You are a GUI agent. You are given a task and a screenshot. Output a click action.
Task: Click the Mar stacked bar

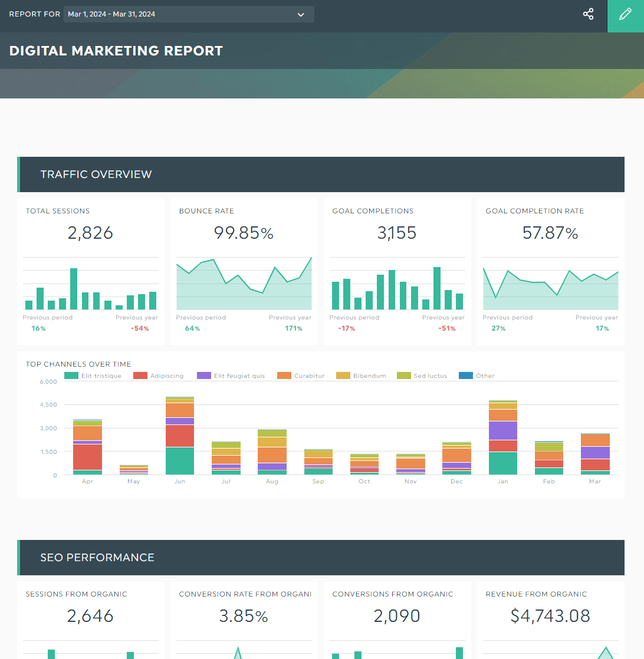[595, 454]
